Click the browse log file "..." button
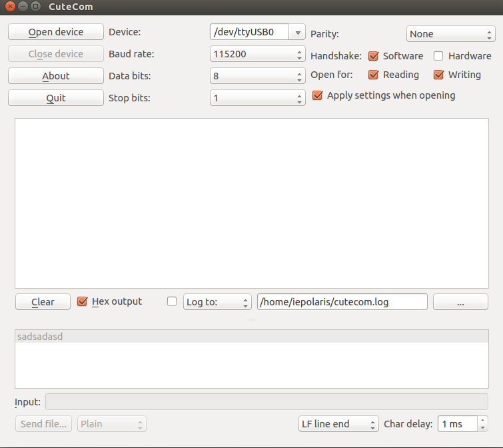Viewport: 503px width, 448px height. pyautogui.click(x=460, y=301)
